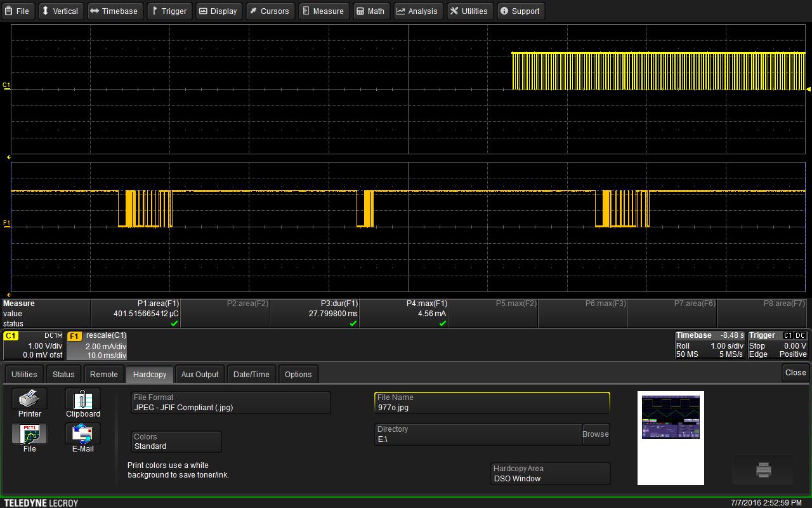This screenshot has height=508, width=812.
Task: Switch to the Status tab
Action: pos(63,374)
